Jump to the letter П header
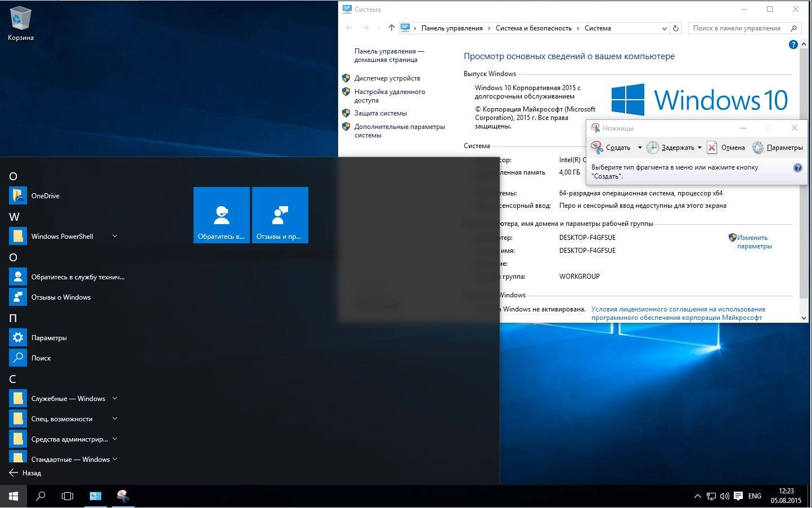This screenshot has width=812, height=508. [13, 318]
